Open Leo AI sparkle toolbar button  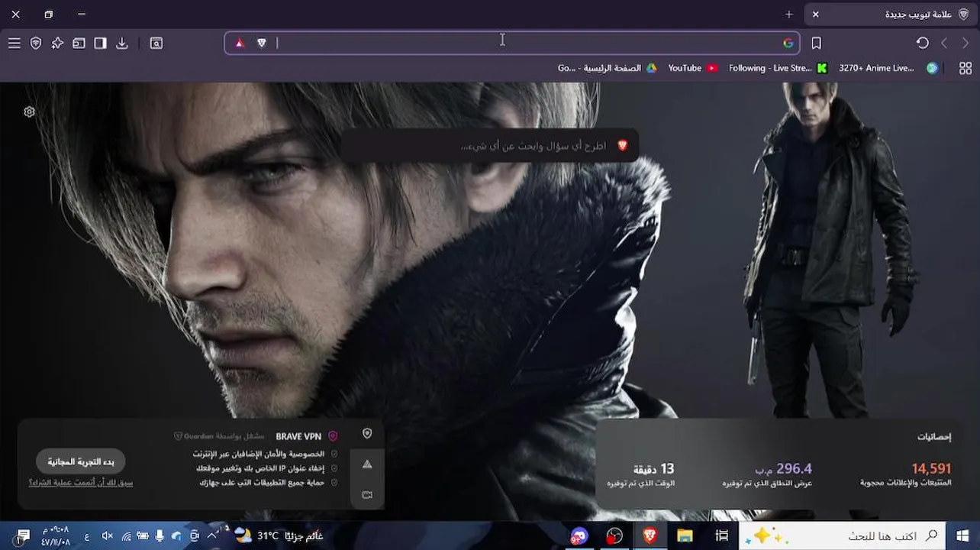57,44
